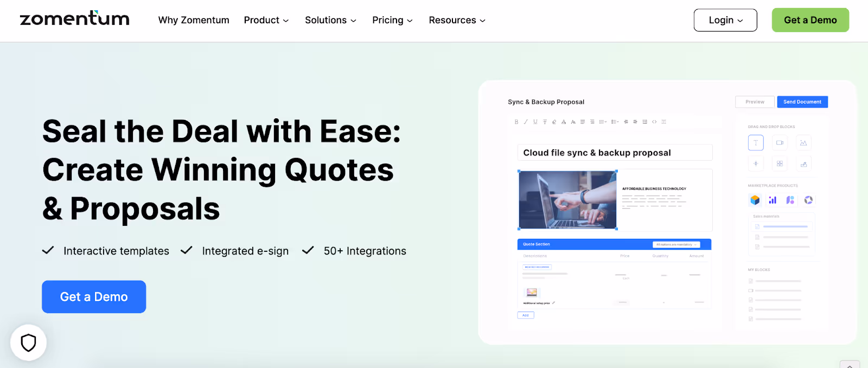Toggle Strikethrough in editor toolbar

click(545, 122)
